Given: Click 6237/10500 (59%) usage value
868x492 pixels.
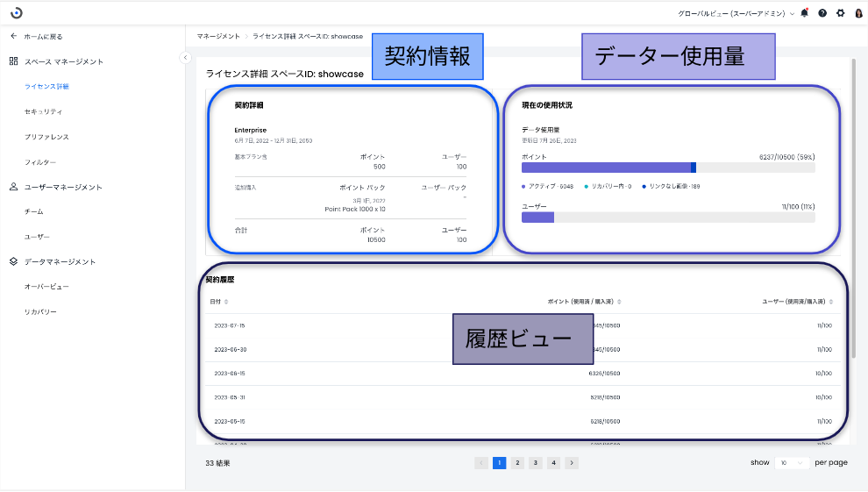Looking at the screenshot, I should pyautogui.click(x=786, y=157).
